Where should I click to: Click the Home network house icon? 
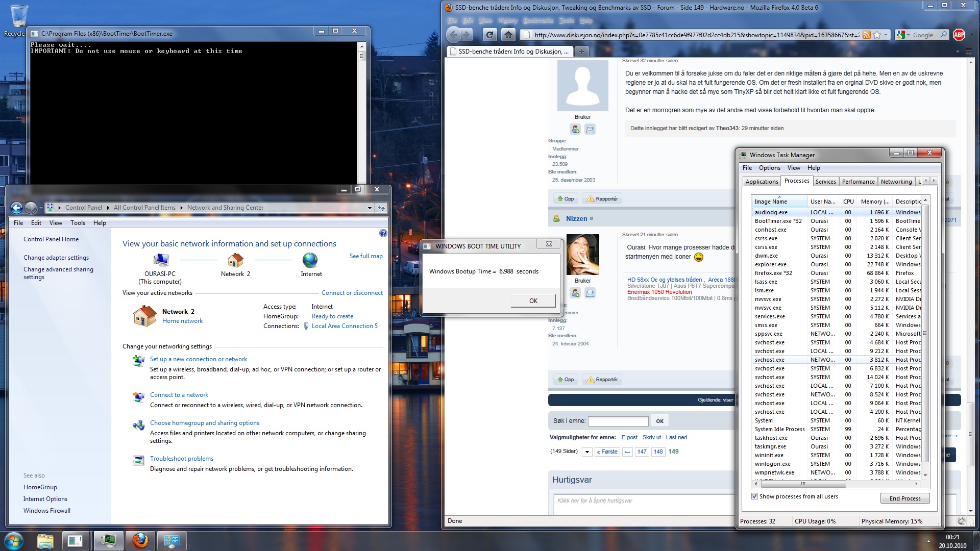tap(144, 315)
